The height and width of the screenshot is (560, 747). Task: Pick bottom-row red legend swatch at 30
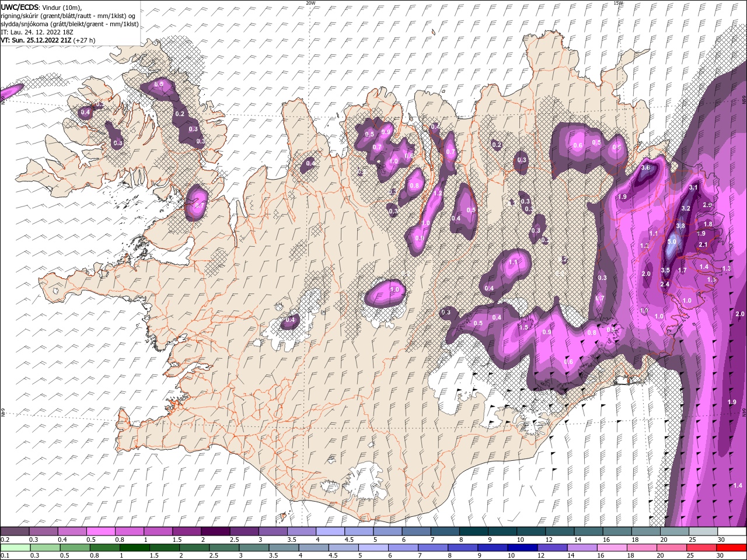click(x=731, y=548)
